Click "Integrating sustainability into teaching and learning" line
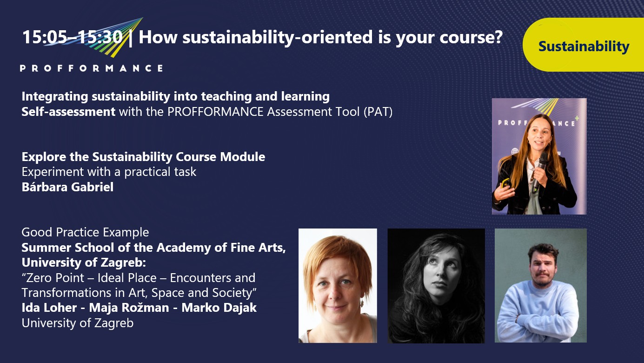The width and height of the screenshot is (644, 363). [x=175, y=97]
